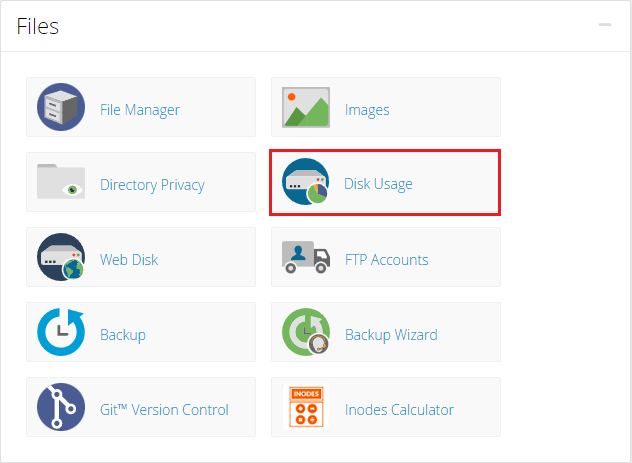Viewport: 632px width, 463px height.
Task: Open the Web Disk link
Action: pos(129,259)
